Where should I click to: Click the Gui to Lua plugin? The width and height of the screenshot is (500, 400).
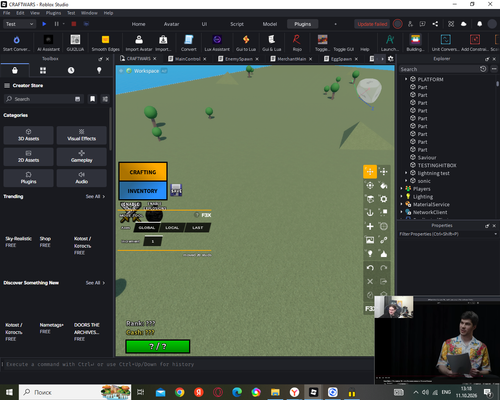246,43
